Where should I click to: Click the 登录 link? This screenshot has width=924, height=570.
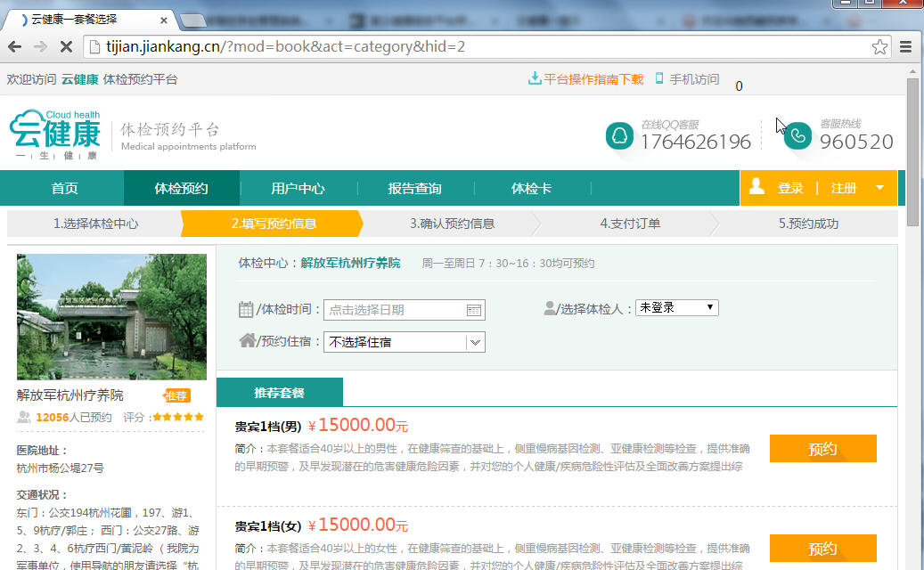point(790,188)
